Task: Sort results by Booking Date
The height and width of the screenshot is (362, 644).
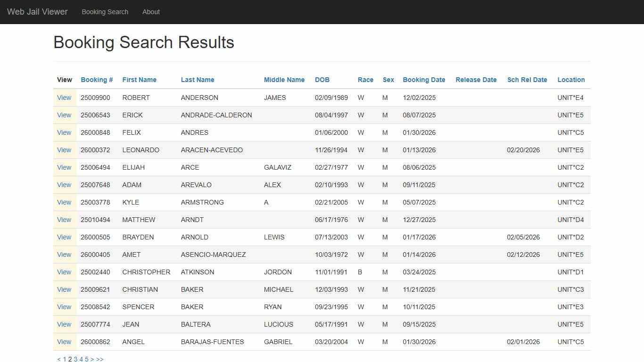Action: (x=423, y=80)
